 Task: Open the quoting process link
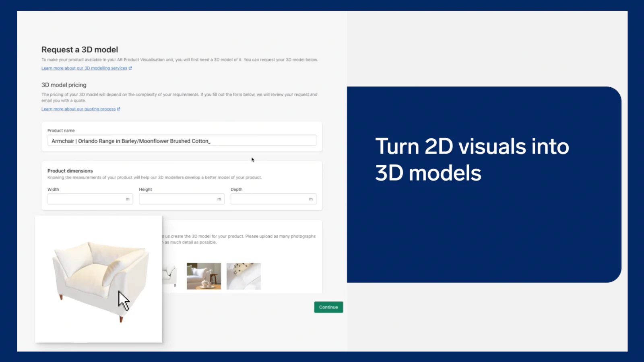78,109
